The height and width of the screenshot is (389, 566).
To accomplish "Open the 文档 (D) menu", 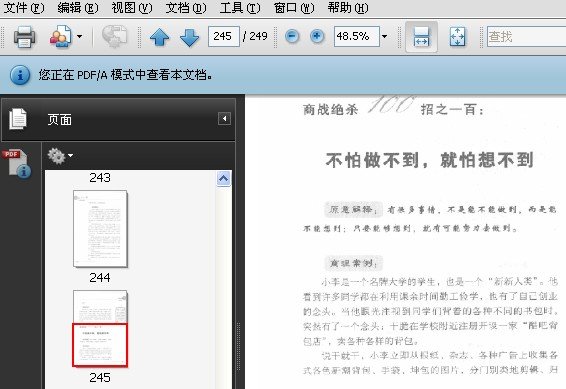I will pyautogui.click(x=186, y=8).
